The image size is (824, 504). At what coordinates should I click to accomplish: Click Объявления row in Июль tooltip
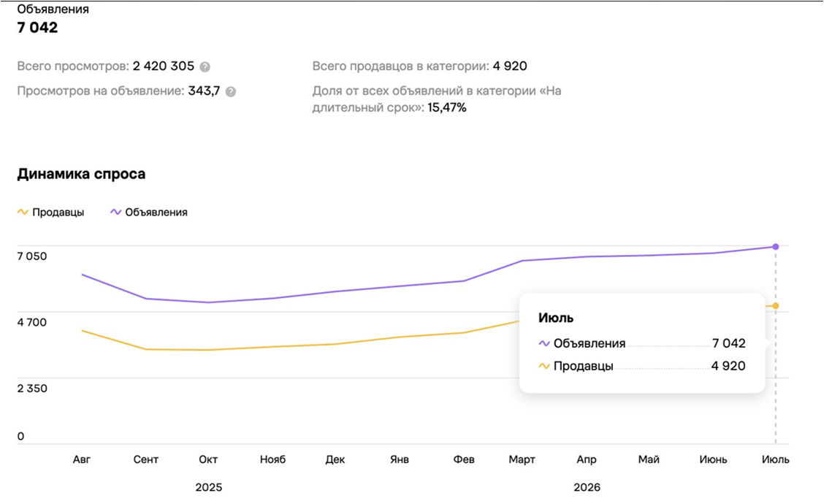(642, 343)
